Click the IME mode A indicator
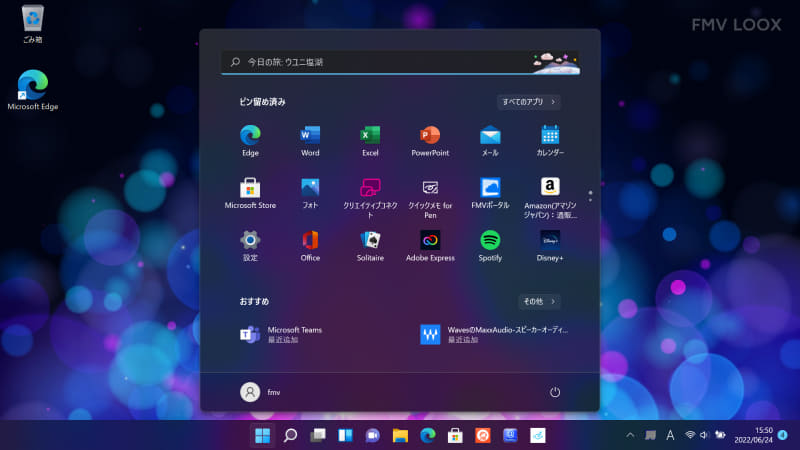 670,435
